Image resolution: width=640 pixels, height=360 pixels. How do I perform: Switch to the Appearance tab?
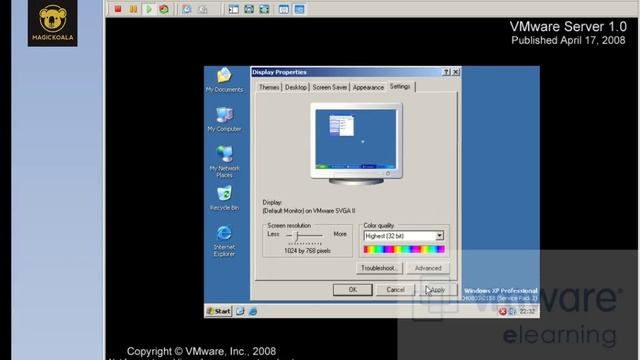click(368, 87)
